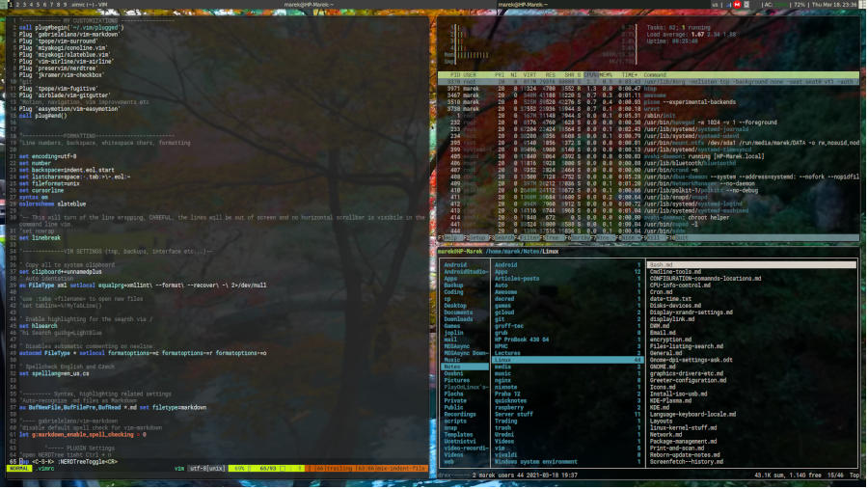Select 'Screenfetch--history.md' file in ranger preview
The height and width of the screenshot is (489, 868).
click(687, 462)
